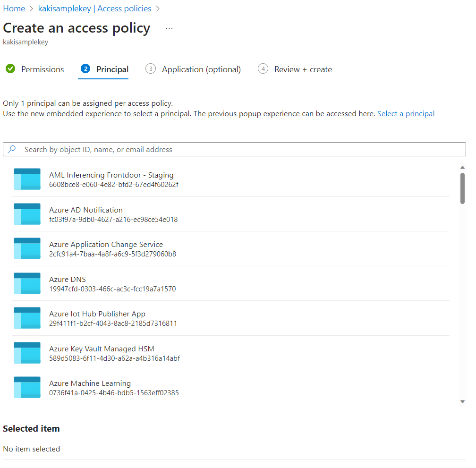
Task: Select AML Inferencing Frontdoor - Staging principal
Action: tap(231, 179)
